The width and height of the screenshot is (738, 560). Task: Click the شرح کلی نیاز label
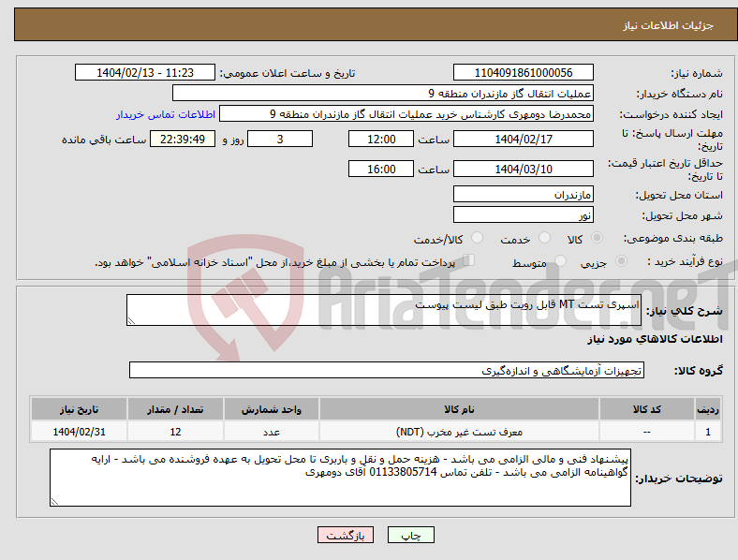pos(684,311)
